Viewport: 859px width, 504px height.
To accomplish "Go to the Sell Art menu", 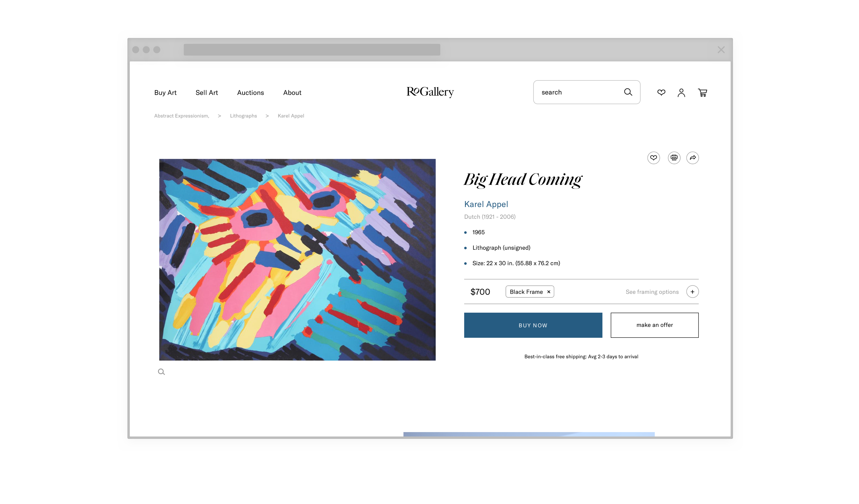I will pyautogui.click(x=207, y=93).
